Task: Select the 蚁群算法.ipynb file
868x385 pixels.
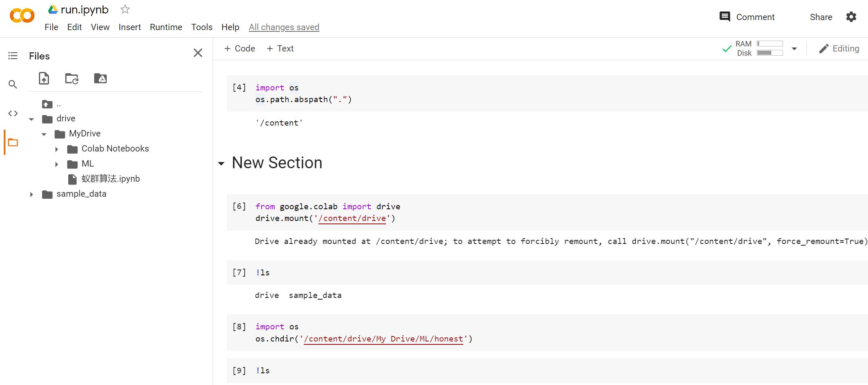Action: click(x=110, y=179)
